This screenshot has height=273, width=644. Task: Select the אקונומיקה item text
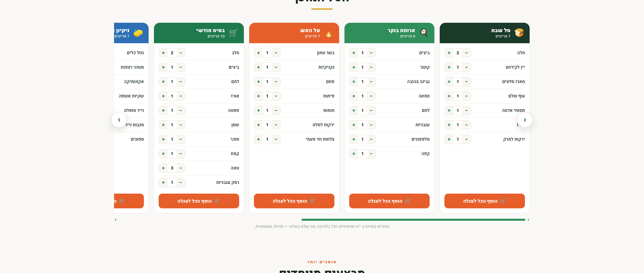pos(134,82)
